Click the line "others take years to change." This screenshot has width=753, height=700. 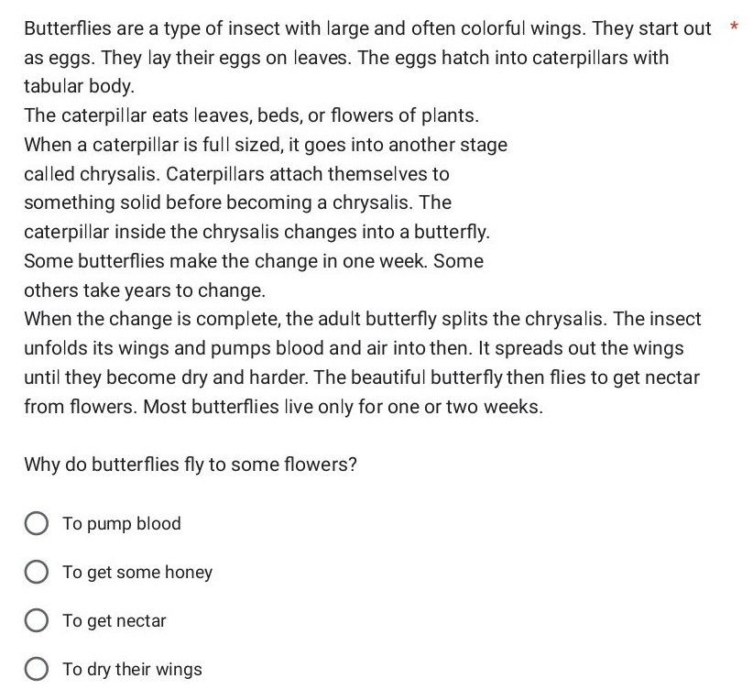pyautogui.click(x=145, y=290)
